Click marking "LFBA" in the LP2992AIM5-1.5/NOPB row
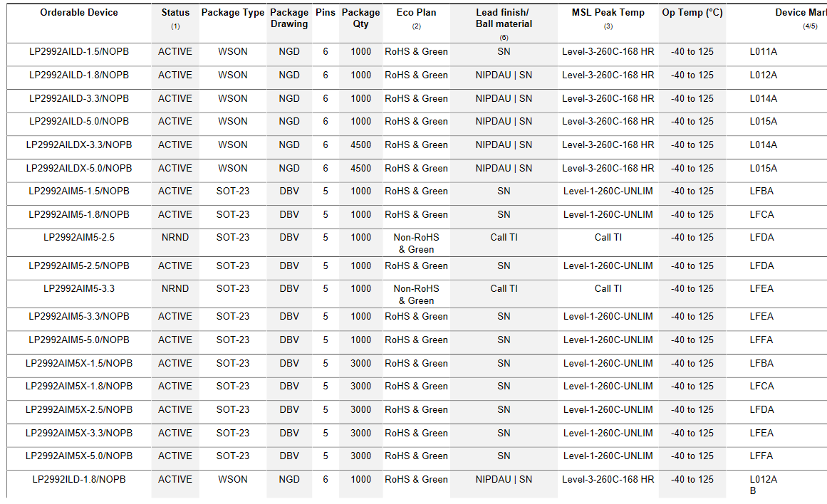The image size is (827, 504). click(x=761, y=191)
